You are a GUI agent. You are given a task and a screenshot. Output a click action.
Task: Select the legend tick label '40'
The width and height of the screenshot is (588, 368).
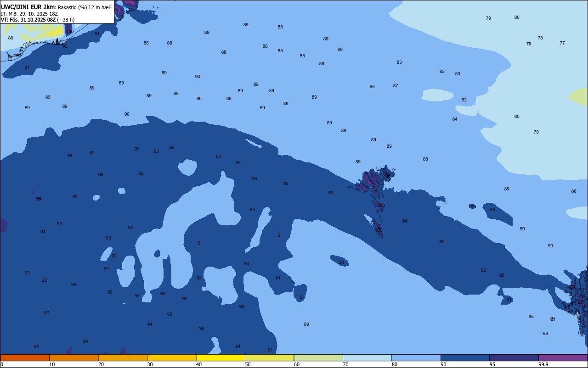point(199,364)
